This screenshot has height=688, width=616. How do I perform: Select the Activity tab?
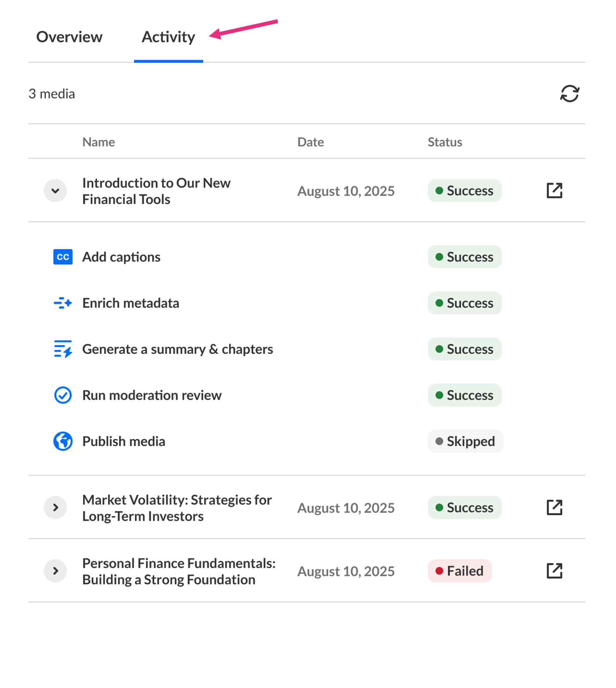point(168,37)
